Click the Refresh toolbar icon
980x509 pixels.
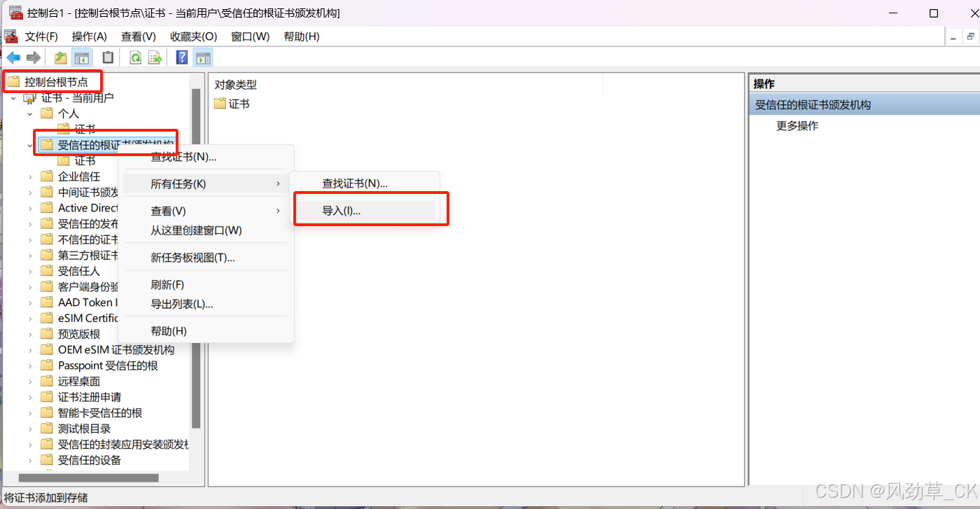[x=136, y=57]
